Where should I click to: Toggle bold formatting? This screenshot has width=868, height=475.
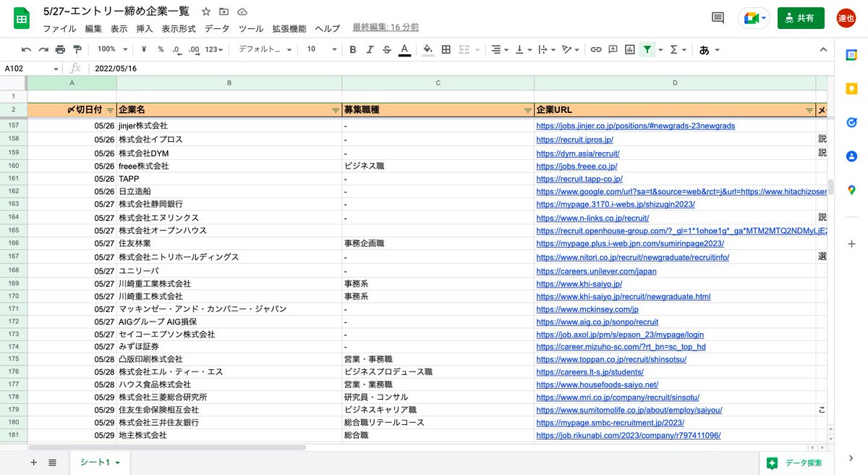(x=353, y=49)
